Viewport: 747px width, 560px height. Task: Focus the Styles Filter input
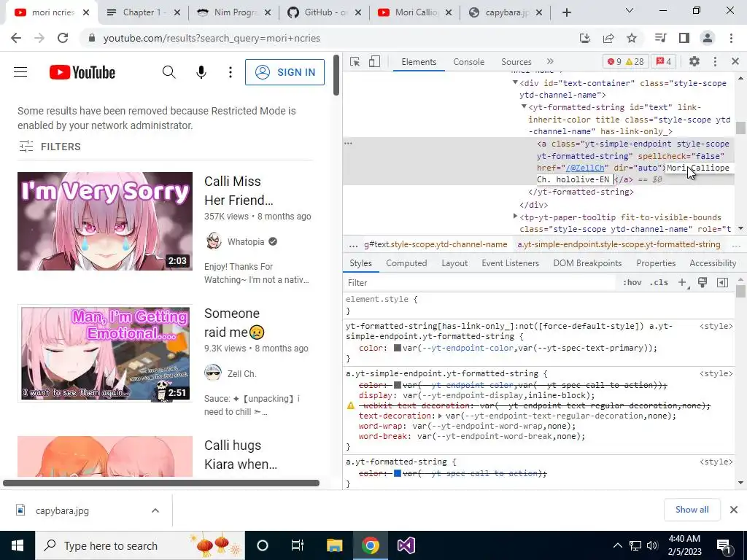pos(480,283)
